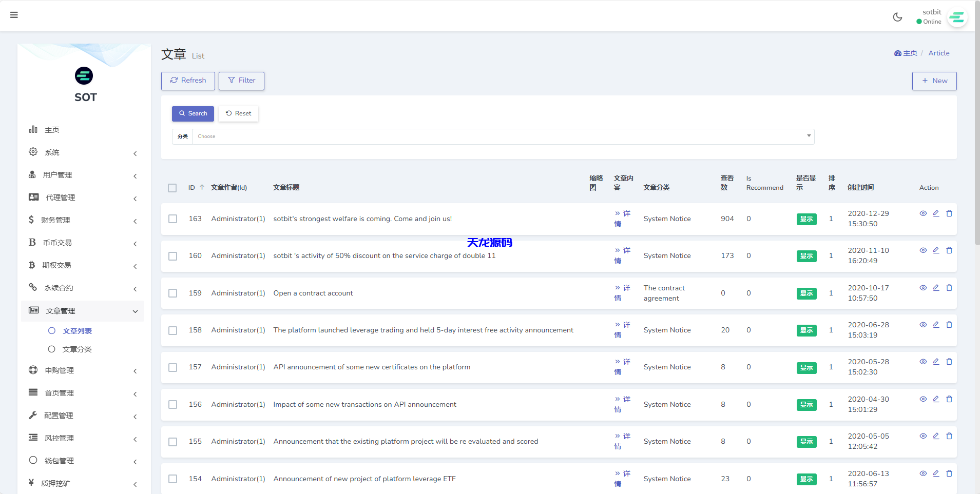This screenshot has height=494, width=980.
Task: Open 首页管理 sidebar menu
Action: (83, 393)
